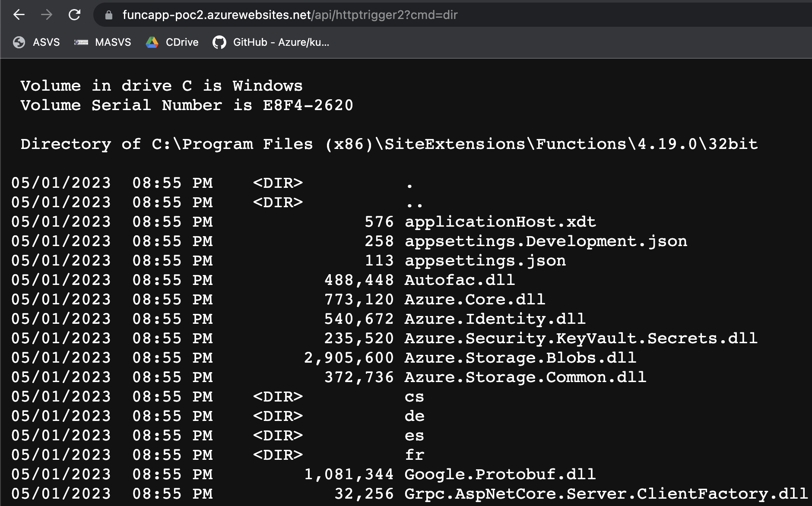Image resolution: width=812 pixels, height=506 pixels.
Task: Click the MASVS bookmark favicon
Action: (81, 42)
